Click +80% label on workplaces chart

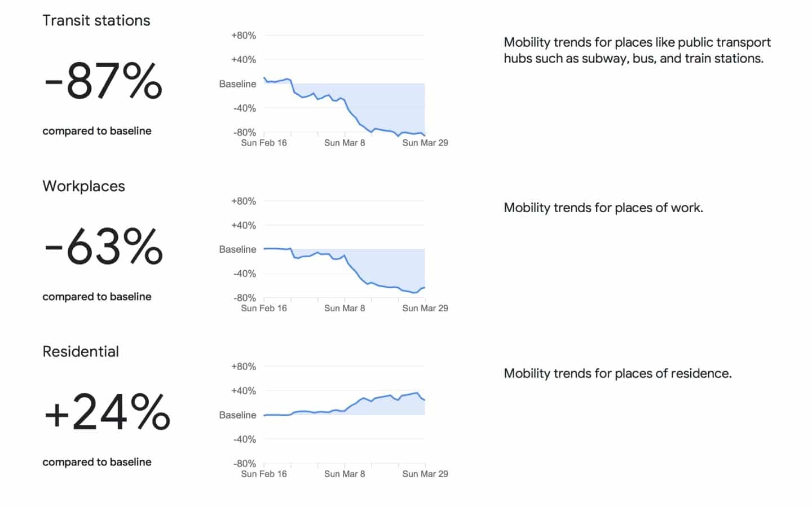click(x=244, y=201)
